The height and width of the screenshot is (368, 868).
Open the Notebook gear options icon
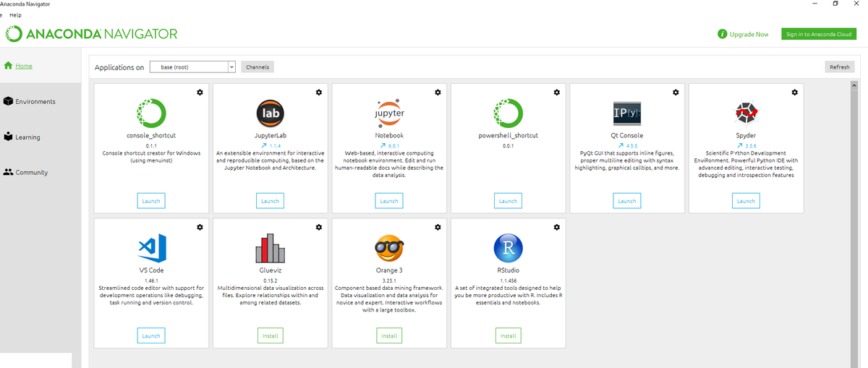pos(438,93)
